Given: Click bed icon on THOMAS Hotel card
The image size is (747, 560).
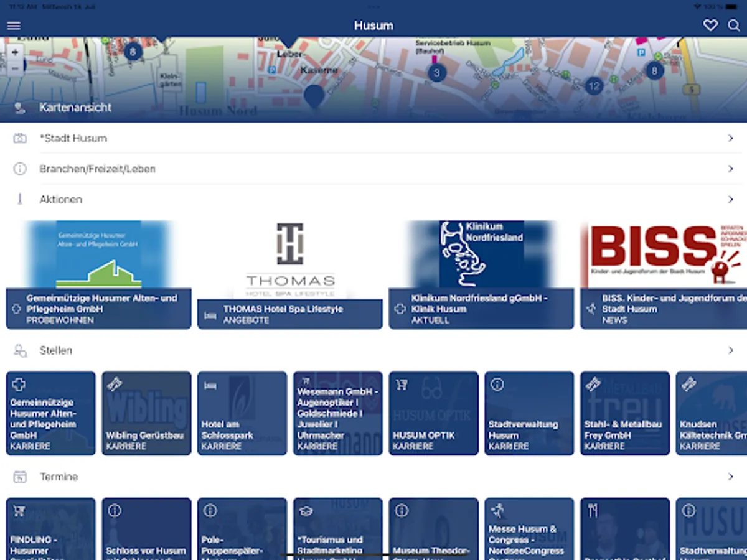Looking at the screenshot, I should click(x=210, y=315).
